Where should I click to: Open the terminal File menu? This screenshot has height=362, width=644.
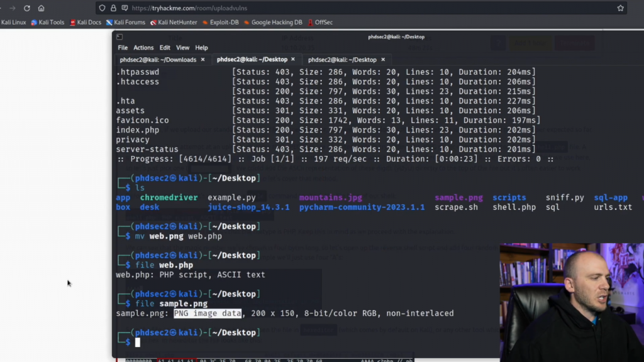pyautogui.click(x=123, y=48)
